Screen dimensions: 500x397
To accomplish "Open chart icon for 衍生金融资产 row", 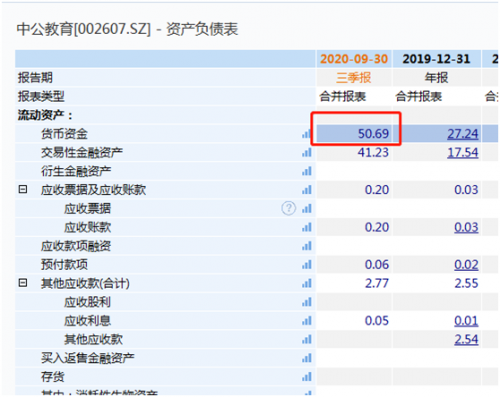I will [x=307, y=171].
